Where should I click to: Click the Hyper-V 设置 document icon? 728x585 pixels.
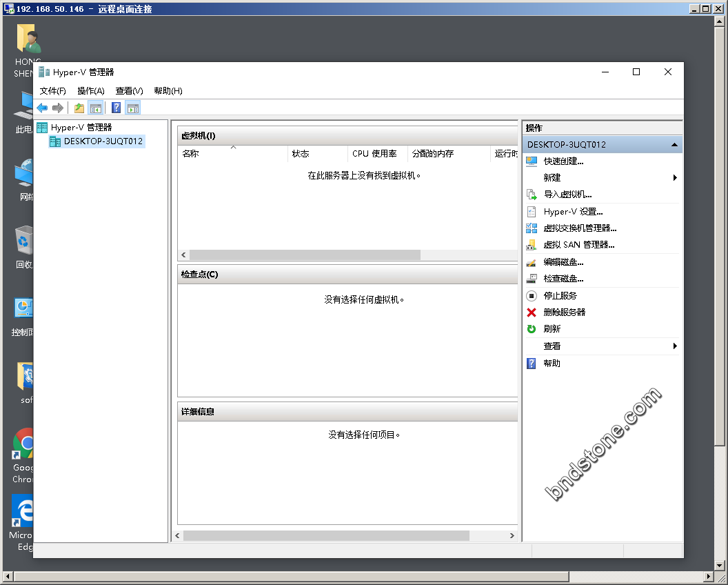[532, 212]
